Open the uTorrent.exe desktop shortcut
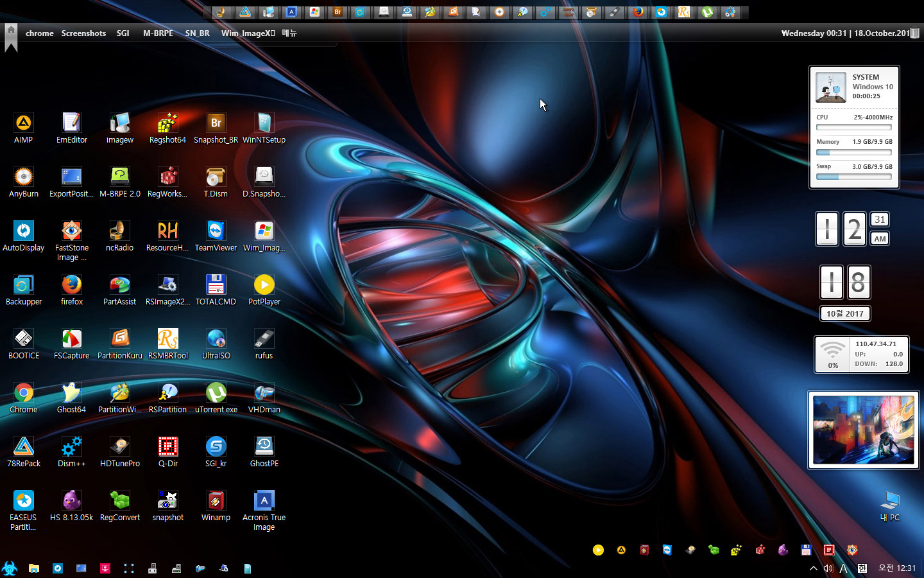Viewport: 924px width, 578px height. (216, 398)
